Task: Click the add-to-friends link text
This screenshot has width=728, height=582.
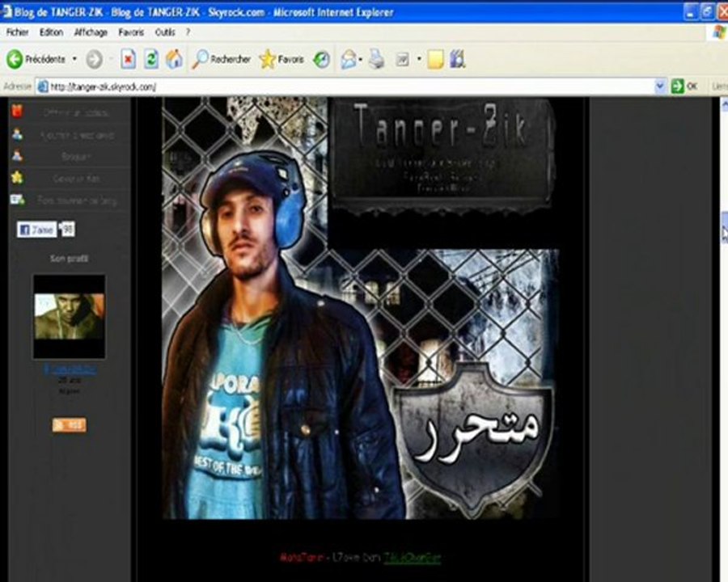Action: click(77, 135)
